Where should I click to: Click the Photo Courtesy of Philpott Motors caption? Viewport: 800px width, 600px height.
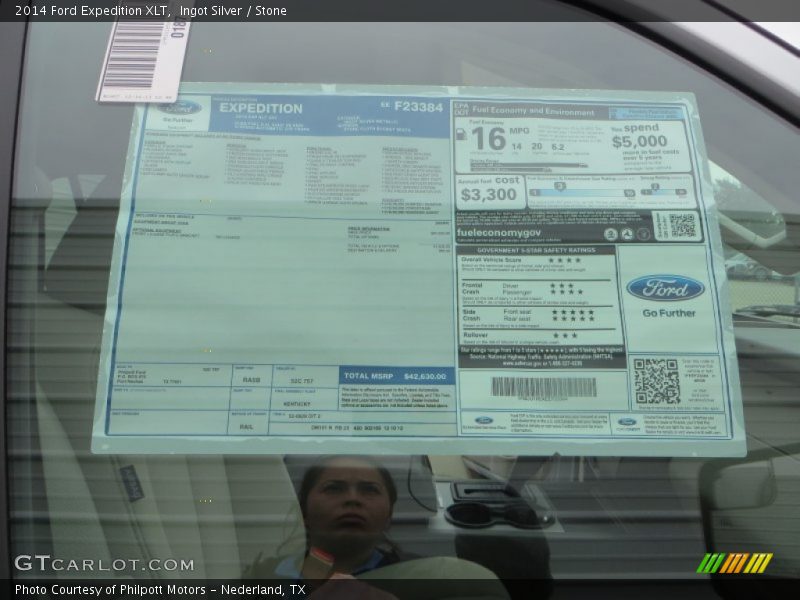click(160, 590)
